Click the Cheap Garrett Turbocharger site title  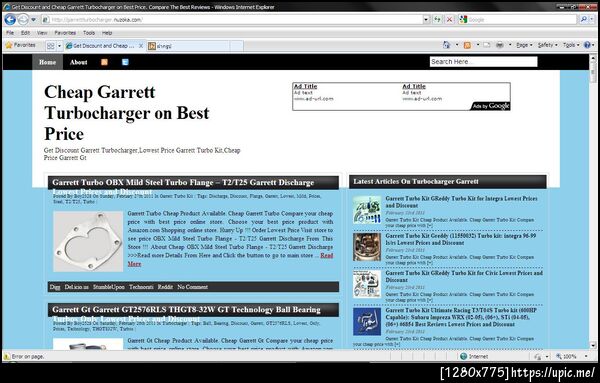[127, 113]
